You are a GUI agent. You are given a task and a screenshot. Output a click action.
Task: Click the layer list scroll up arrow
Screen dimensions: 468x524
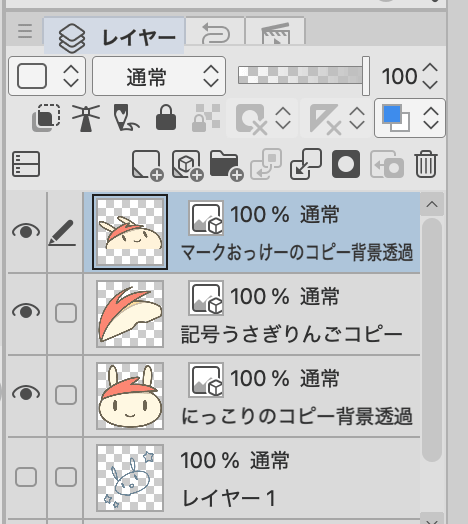[x=432, y=205]
